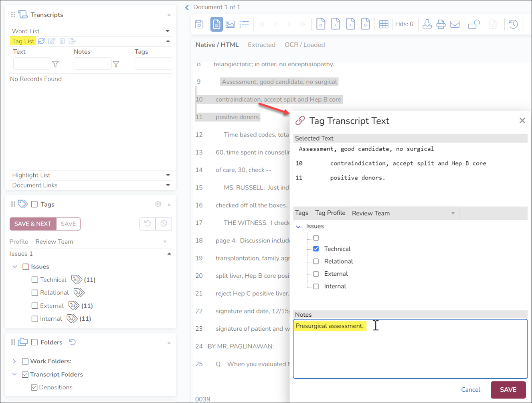Viewport: 532px width, 403px height.
Task: Go to next page with the single-right page icon
Action: click(x=350, y=24)
